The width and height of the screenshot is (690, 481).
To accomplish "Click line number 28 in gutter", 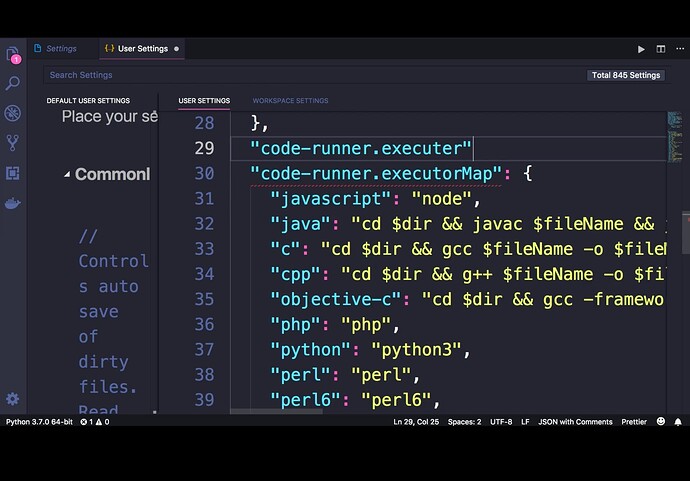I will coord(204,123).
